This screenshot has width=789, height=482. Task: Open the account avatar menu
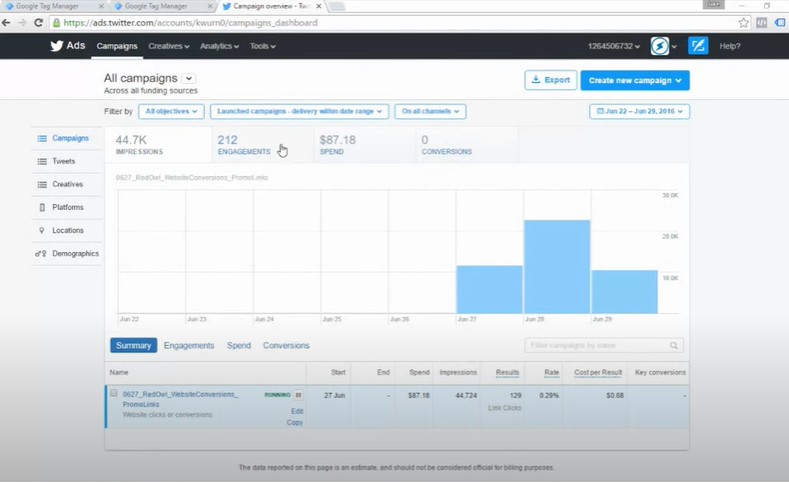[660, 46]
